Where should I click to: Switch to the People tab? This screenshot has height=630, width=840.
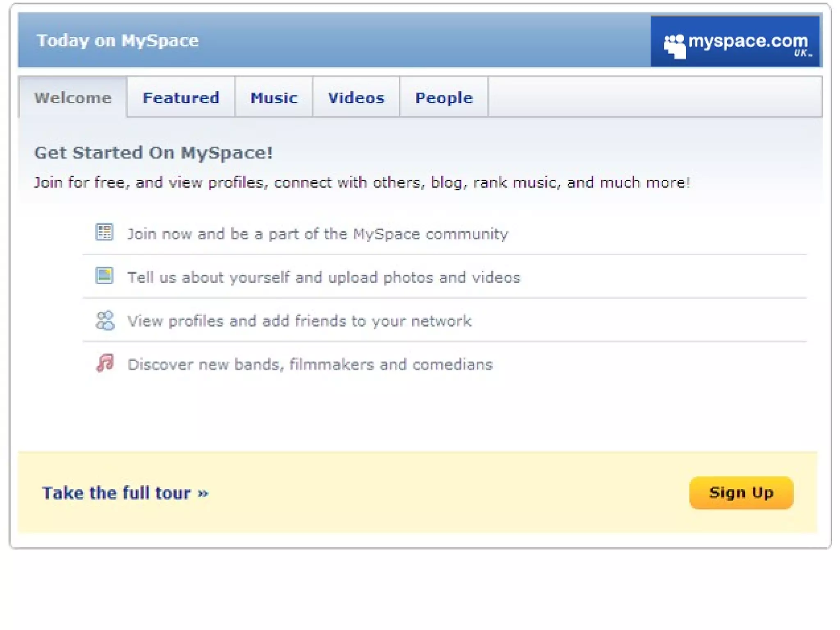pos(444,98)
